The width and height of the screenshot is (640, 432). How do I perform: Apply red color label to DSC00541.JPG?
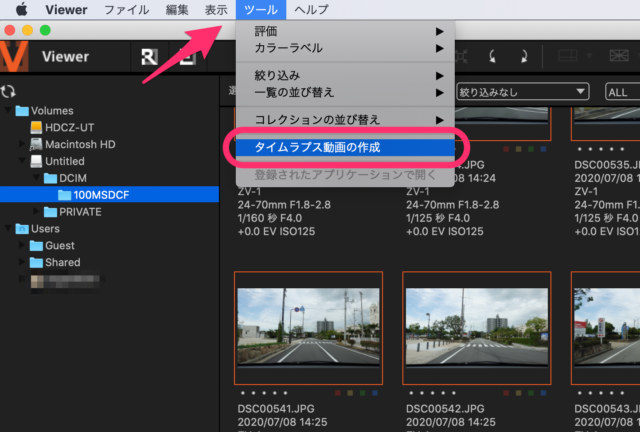click(x=338, y=393)
